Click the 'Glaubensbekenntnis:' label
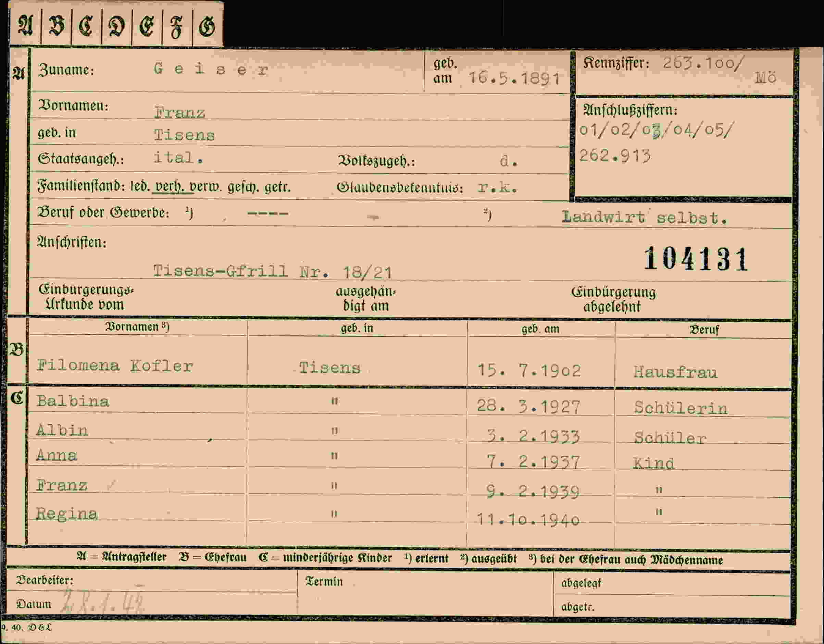 click(400, 187)
